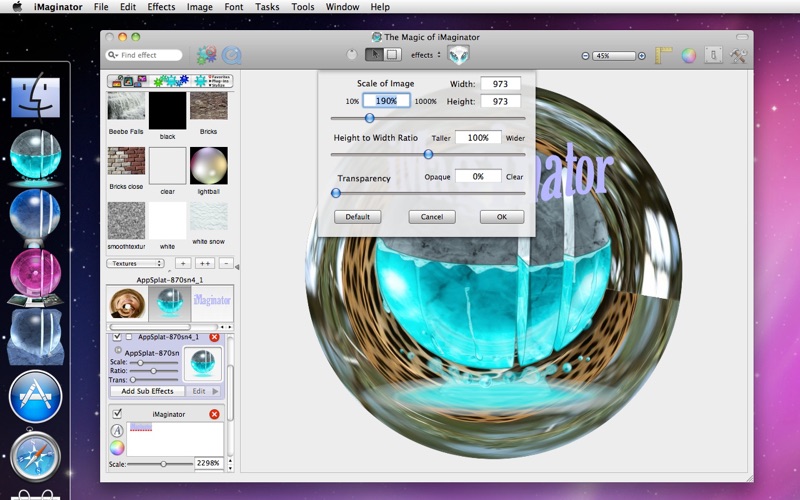
Task: Open the blue crystal ball app in Dock
Action: tap(35, 216)
